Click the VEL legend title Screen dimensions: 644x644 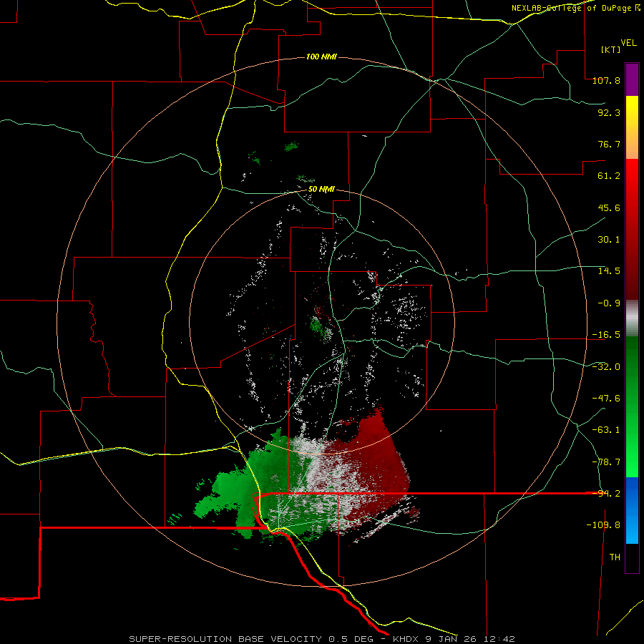628,43
